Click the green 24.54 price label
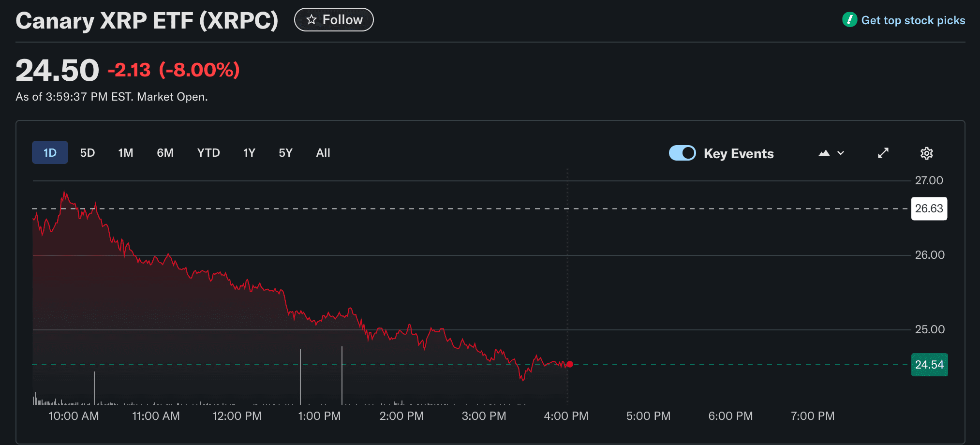The width and height of the screenshot is (980, 445). tap(929, 365)
